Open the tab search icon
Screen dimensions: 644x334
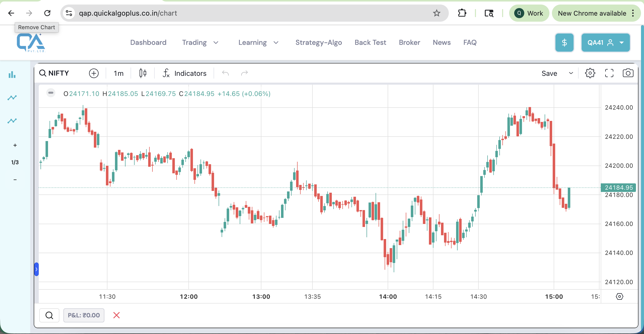point(489,13)
